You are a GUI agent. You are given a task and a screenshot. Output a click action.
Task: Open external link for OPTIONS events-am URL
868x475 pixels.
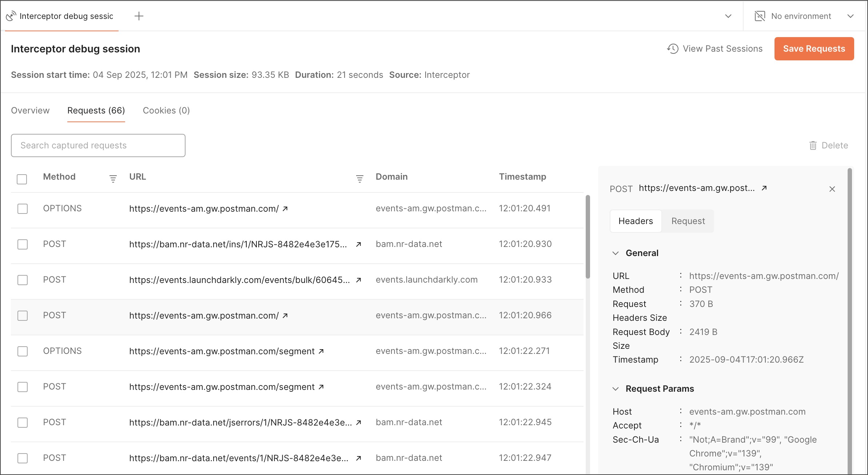click(x=285, y=209)
